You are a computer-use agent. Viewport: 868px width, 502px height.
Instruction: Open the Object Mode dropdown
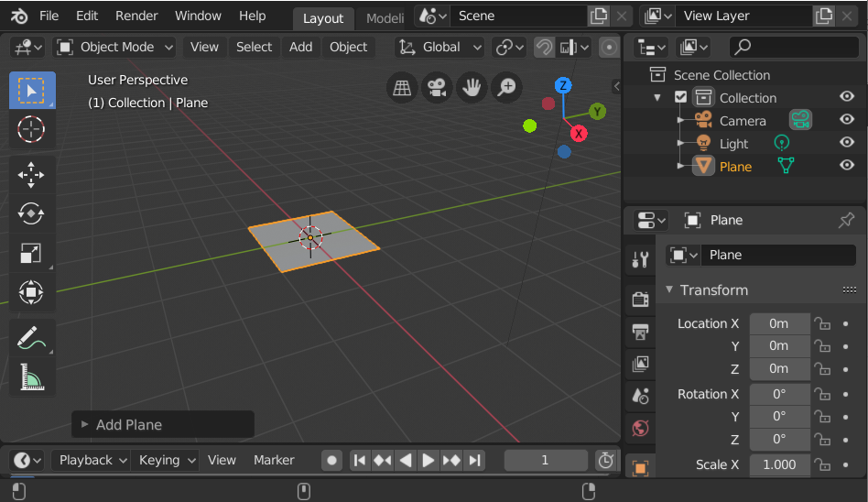tap(114, 48)
